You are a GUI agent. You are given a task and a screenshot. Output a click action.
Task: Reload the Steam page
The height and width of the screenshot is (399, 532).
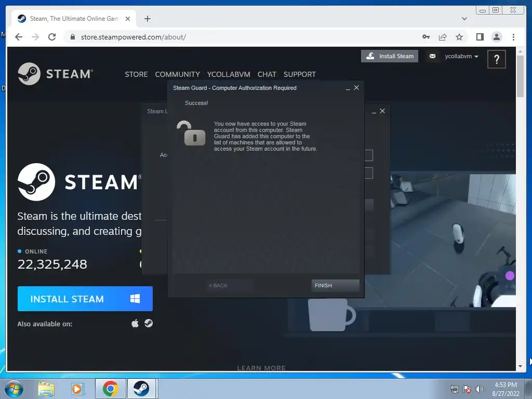52,37
